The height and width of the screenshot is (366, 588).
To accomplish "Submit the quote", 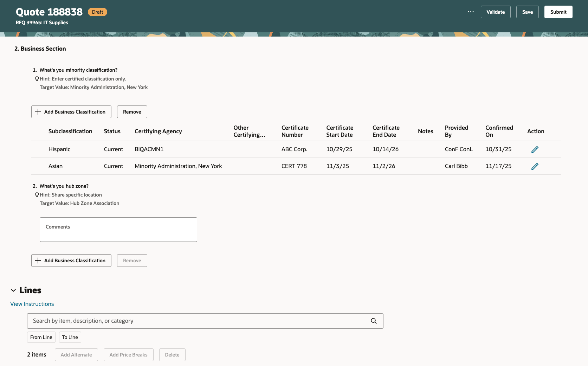I will [558, 12].
